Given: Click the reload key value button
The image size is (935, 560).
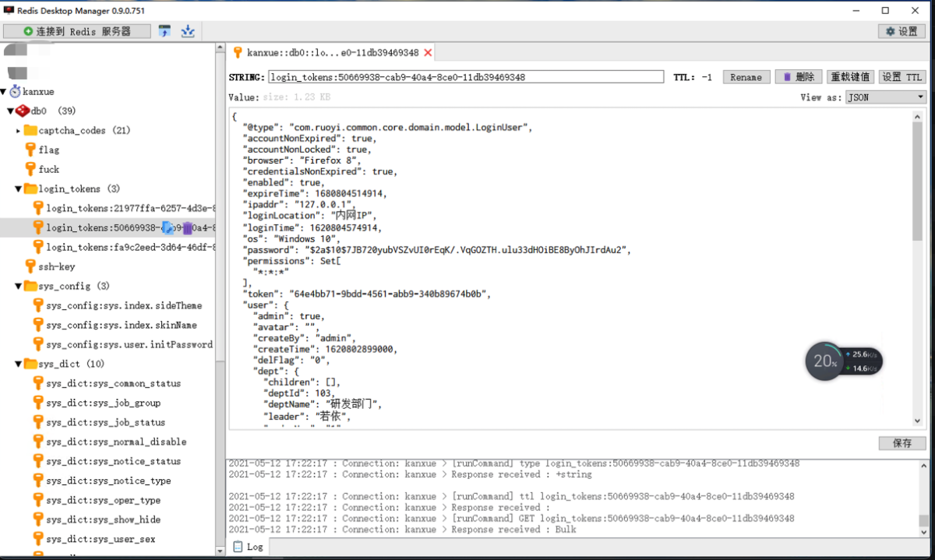Looking at the screenshot, I should click(x=850, y=77).
